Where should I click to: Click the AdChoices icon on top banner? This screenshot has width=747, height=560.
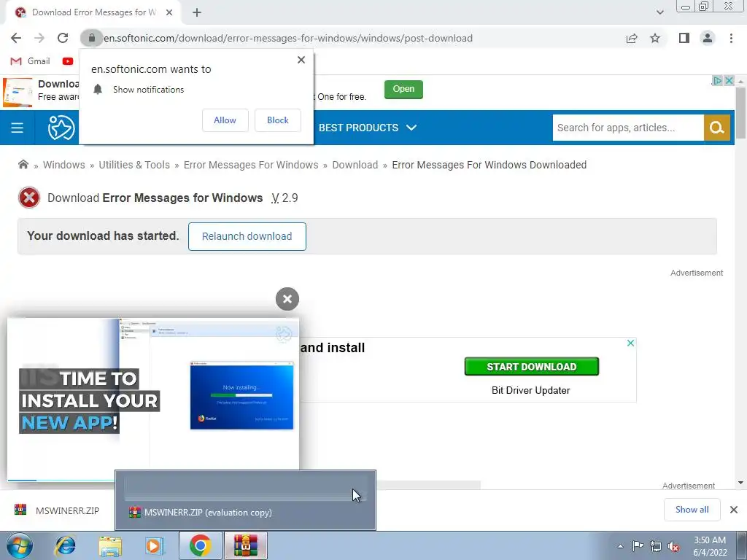pos(718,80)
